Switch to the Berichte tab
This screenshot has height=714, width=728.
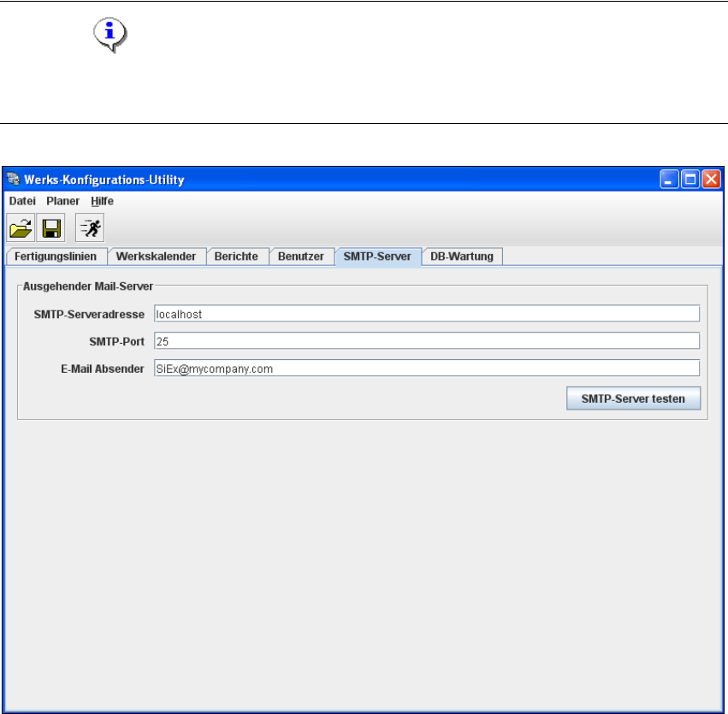pyautogui.click(x=236, y=257)
